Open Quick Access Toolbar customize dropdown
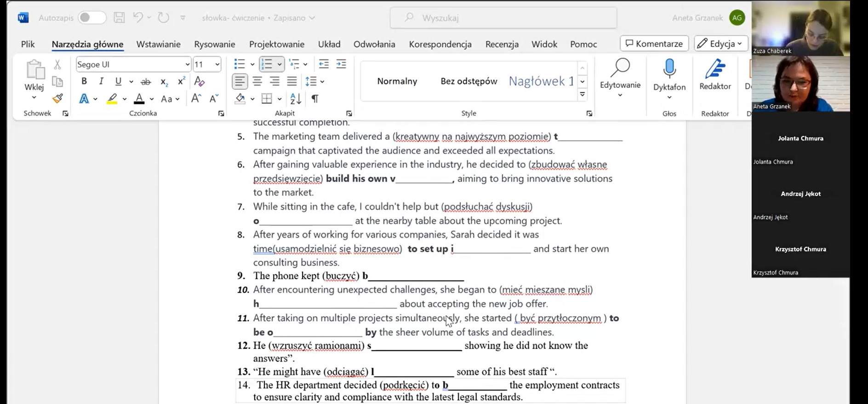Viewport: 868px width, 404px height. [183, 18]
